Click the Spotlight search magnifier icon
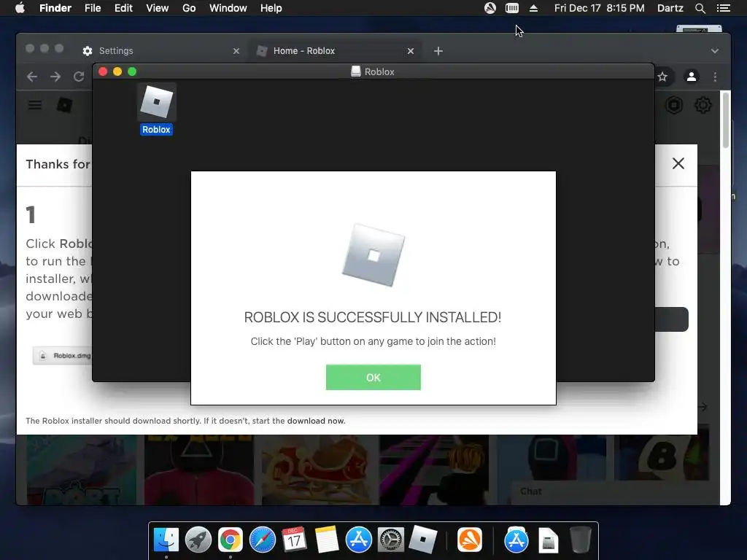The width and height of the screenshot is (747, 560). [x=700, y=8]
